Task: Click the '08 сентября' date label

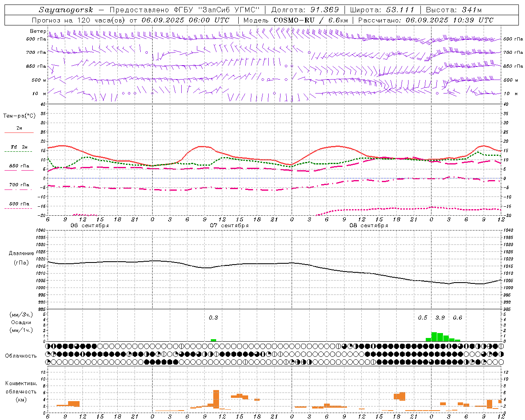Action: (368, 226)
